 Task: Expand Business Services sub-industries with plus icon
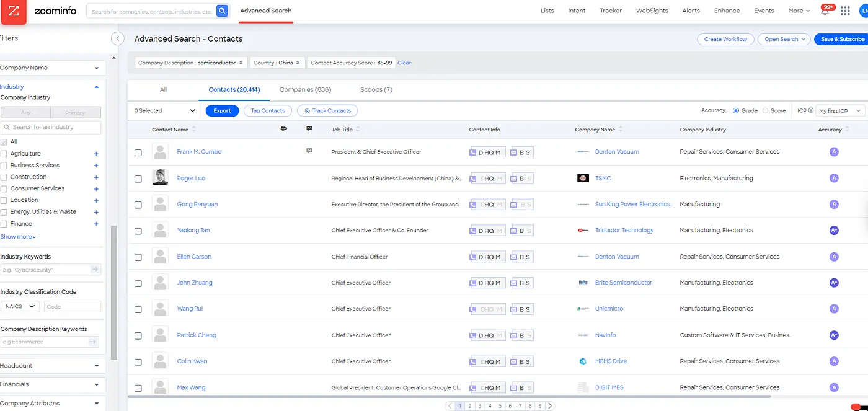click(x=96, y=166)
